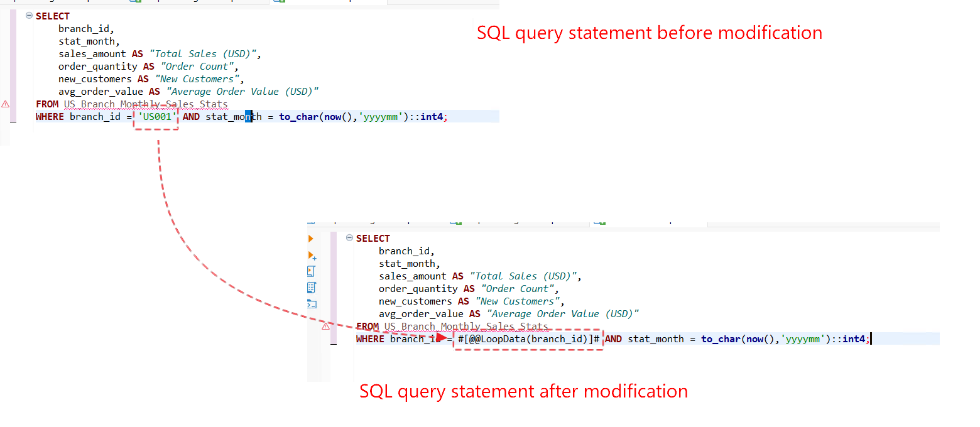The height and width of the screenshot is (427, 980).
Task: Collapse the SELECT block in the top editor
Action: tap(29, 16)
